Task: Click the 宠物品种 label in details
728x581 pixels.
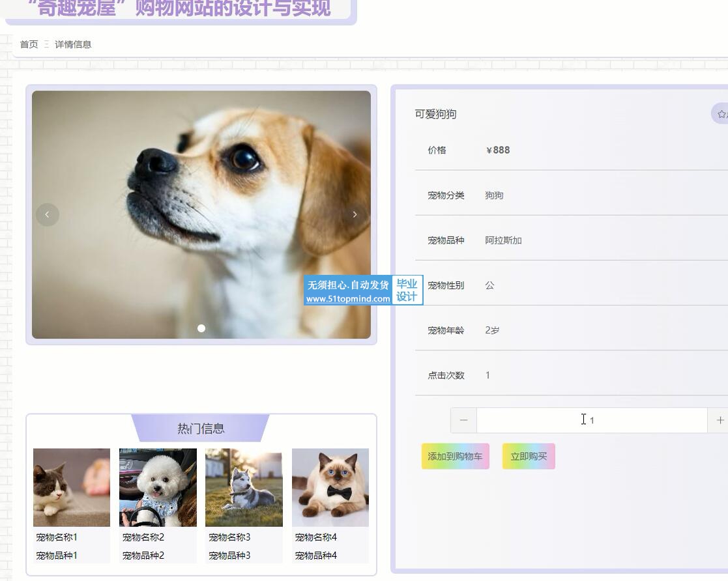Action: pos(446,240)
